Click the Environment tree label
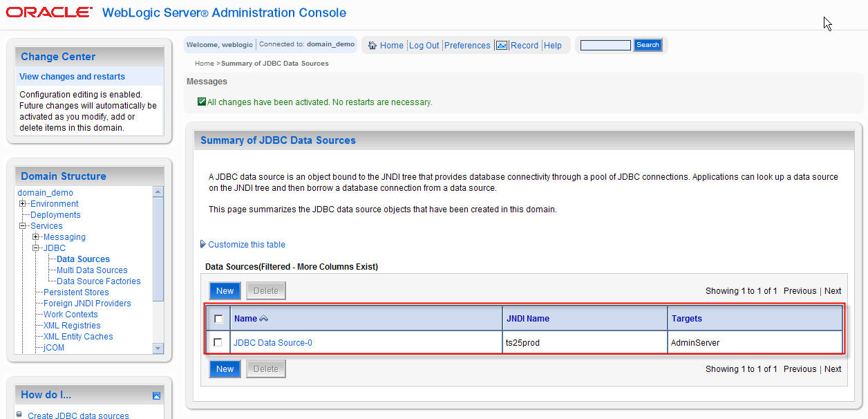The height and width of the screenshot is (419, 868). [55, 204]
